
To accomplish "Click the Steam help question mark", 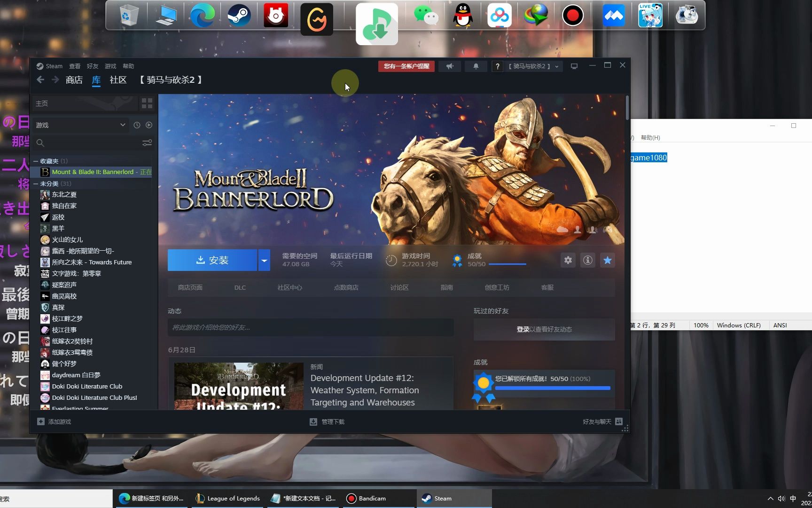I will coord(497,66).
